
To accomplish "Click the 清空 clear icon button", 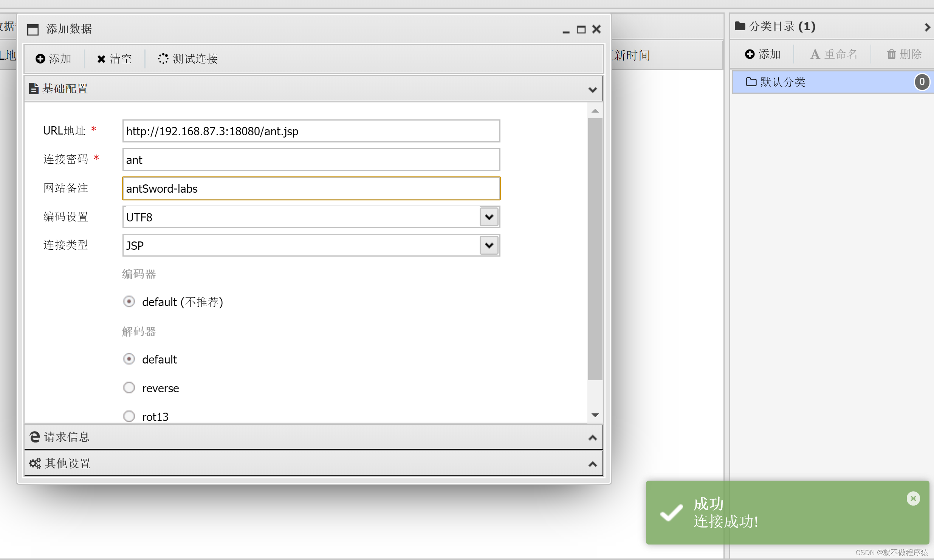I will pos(101,59).
